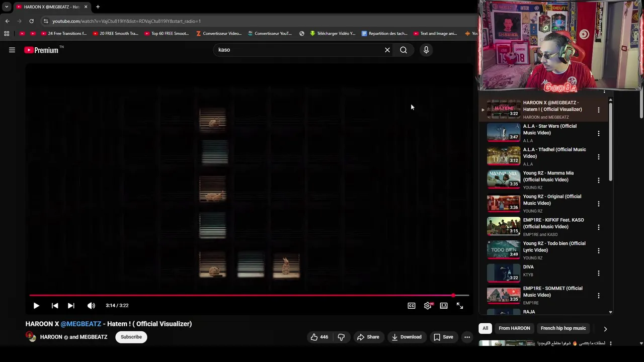Open HAROON and MEGBEATZ channel name link
This screenshot has width=644, height=362.
tap(74, 337)
